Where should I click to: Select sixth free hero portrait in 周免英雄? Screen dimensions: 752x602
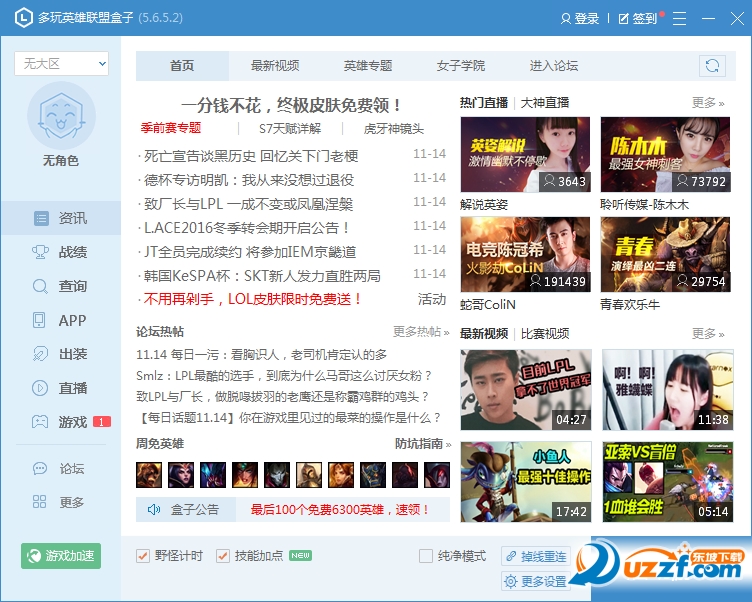click(x=309, y=475)
